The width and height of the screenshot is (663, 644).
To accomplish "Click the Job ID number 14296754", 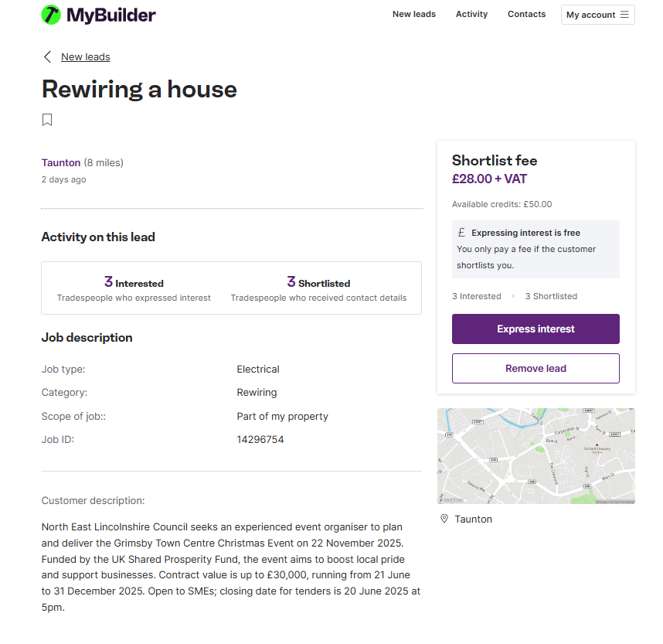I will tap(260, 440).
